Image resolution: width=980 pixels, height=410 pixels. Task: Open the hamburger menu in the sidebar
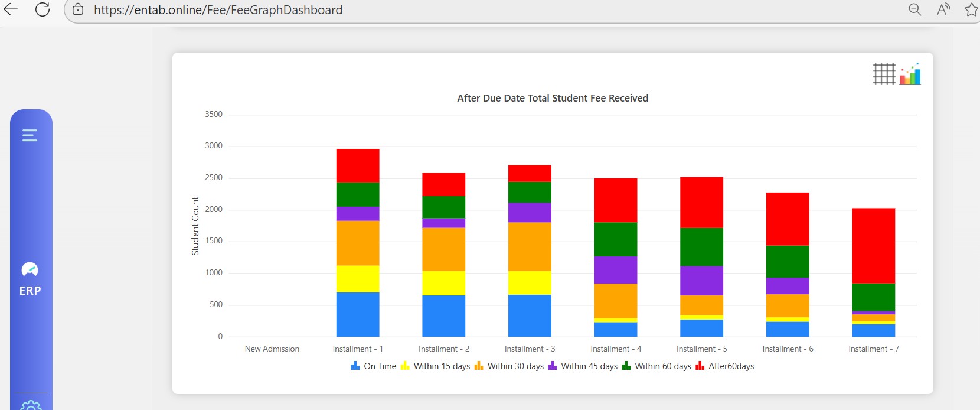coord(30,135)
